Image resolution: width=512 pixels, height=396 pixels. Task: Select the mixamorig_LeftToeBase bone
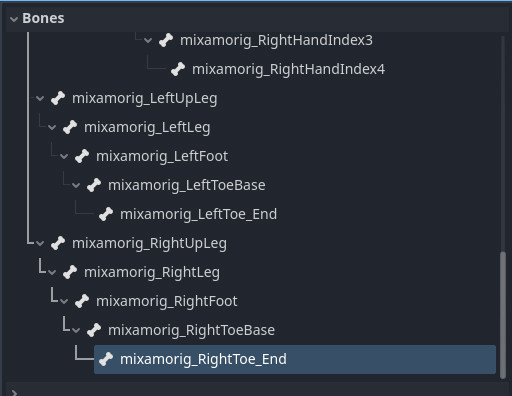coord(187,185)
